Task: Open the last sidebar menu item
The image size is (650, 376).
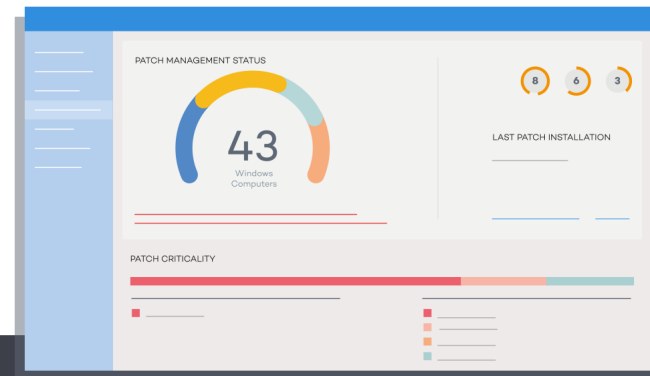Action: tap(58, 167)
